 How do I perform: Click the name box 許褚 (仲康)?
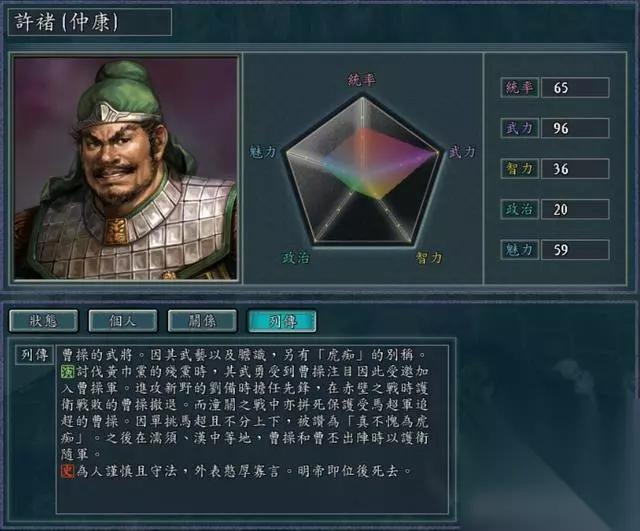click(x=90, y=22)
